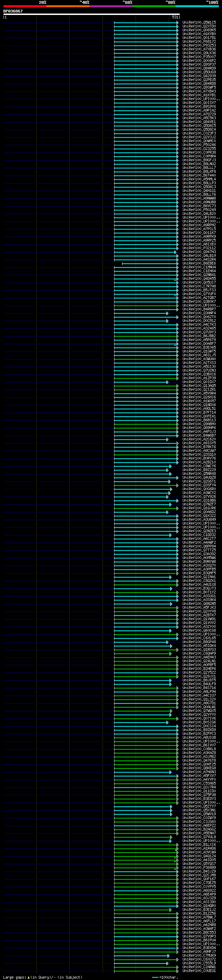Select hit label UniRef100_A4CTK3
The height and width of the screenshot is (980, 222).
199,324
